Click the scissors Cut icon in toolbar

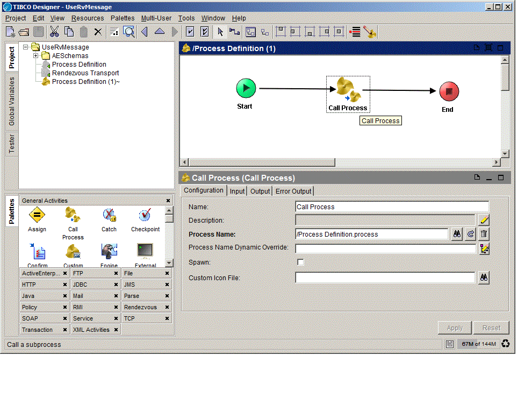(54, 32)
